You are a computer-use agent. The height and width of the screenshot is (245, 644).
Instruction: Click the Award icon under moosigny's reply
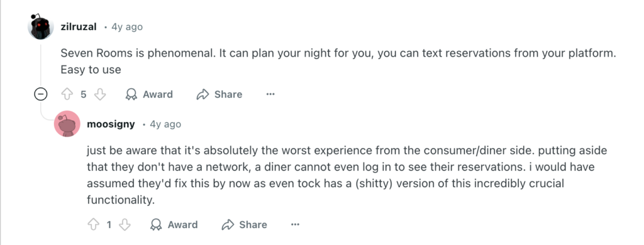point(156,224)
